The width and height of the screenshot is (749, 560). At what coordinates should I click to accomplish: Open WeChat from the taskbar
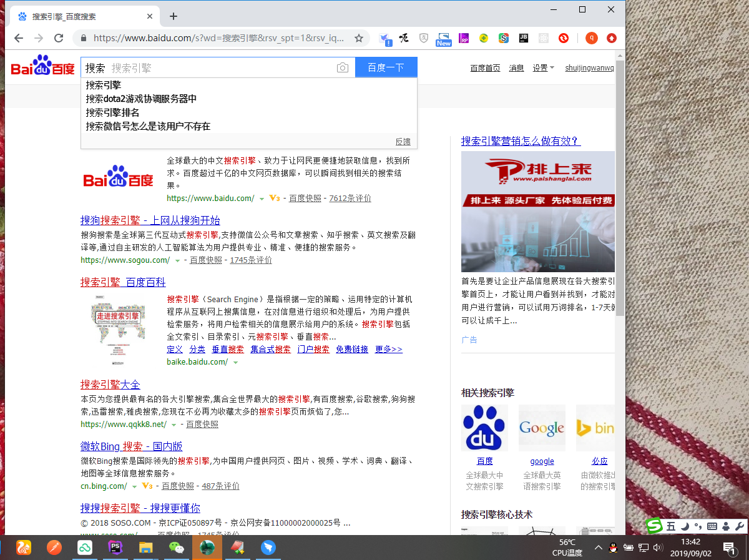pyautogui.click(x=177, y=548)
